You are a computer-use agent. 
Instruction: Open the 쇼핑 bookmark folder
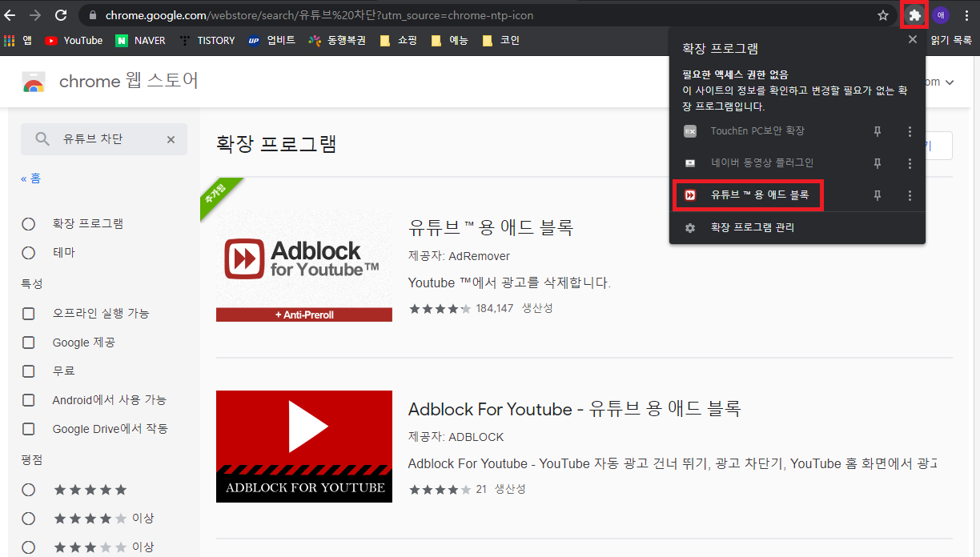point(399,40)
